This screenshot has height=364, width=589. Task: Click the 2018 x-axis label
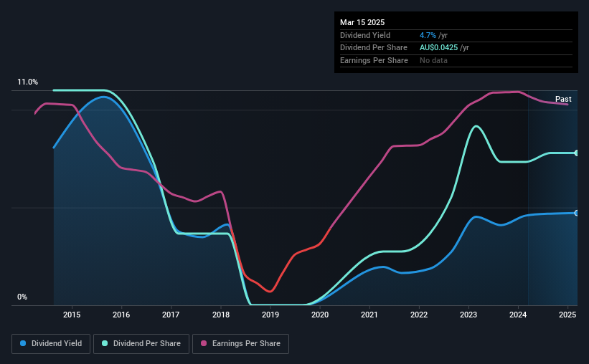click(x=221, y=315)
